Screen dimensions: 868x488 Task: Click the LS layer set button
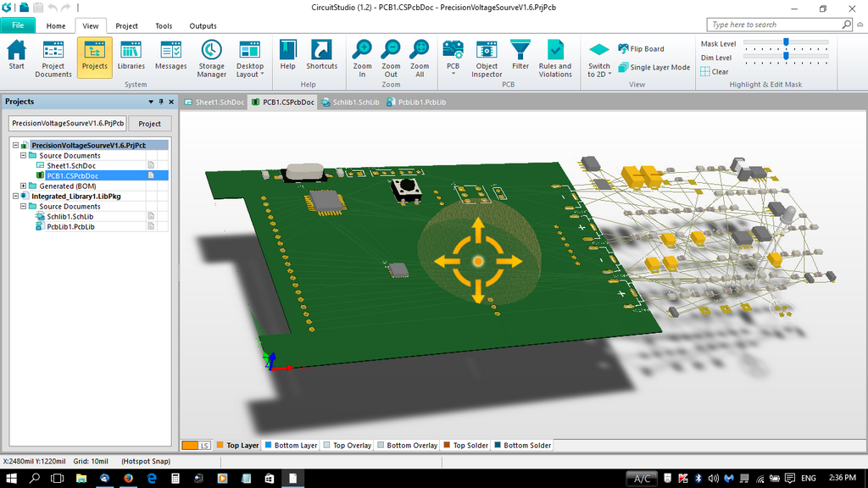point(204,446)
